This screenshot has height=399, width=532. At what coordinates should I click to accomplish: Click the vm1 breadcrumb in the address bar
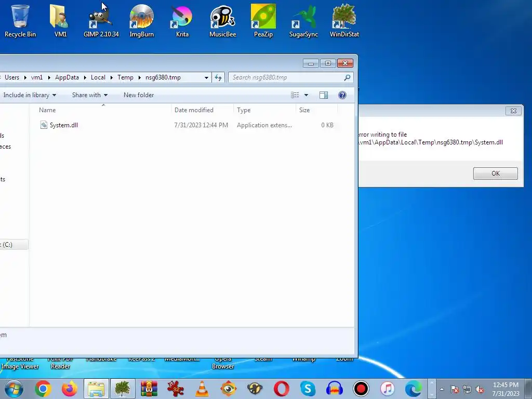click(37, 77)
